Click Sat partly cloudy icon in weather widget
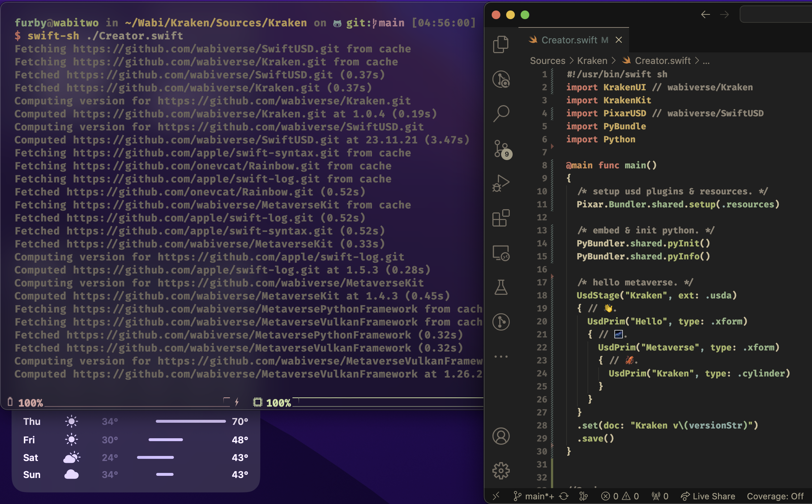Viewport: 812px width, 504px height. click(x=72, y=457)
